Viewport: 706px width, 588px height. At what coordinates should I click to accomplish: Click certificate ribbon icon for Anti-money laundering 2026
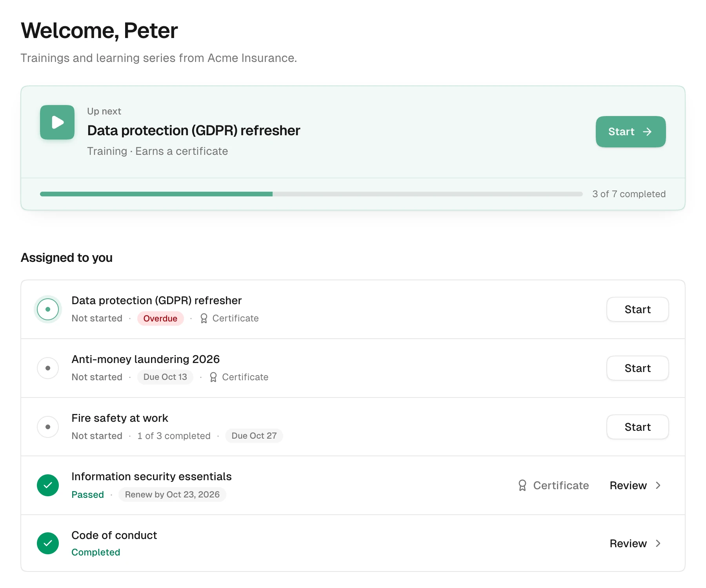click(x=213, y=377)
